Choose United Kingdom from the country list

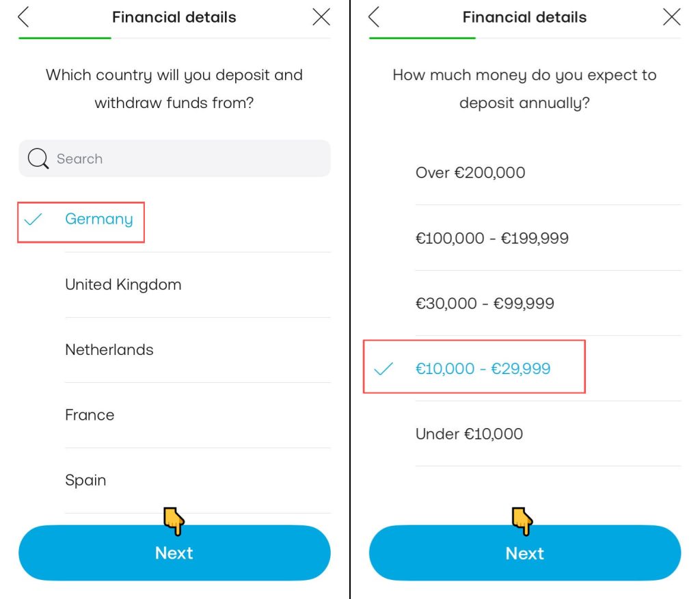123,284
